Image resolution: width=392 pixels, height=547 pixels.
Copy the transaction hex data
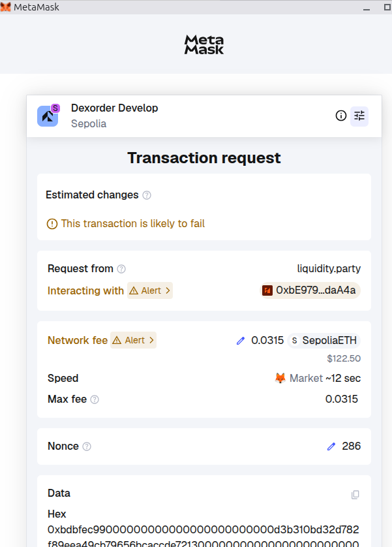355,495
